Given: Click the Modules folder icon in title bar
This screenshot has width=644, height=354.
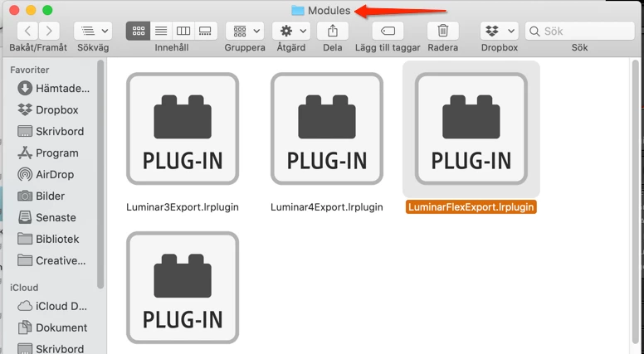Looking at the screenshot, I should point(297,10).
